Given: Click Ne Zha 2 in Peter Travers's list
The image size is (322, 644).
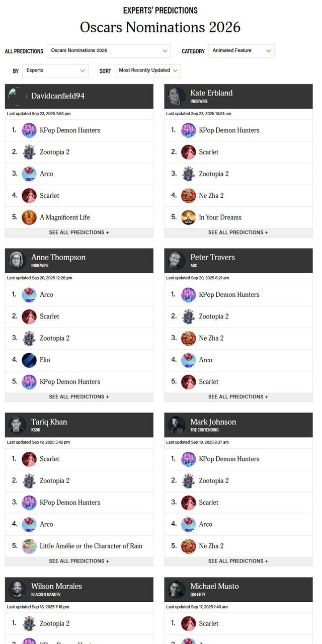Looking at the screenshot, I should [x=211, y=338].
